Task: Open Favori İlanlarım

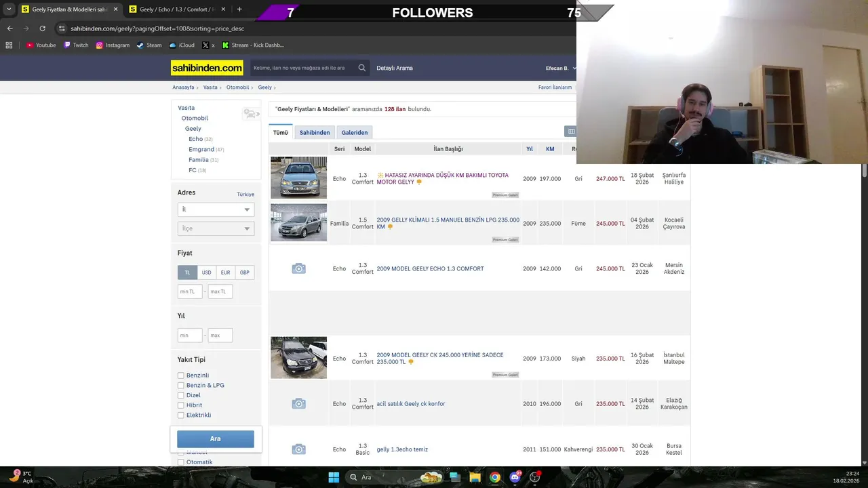Action: click(x=555, y=87)
